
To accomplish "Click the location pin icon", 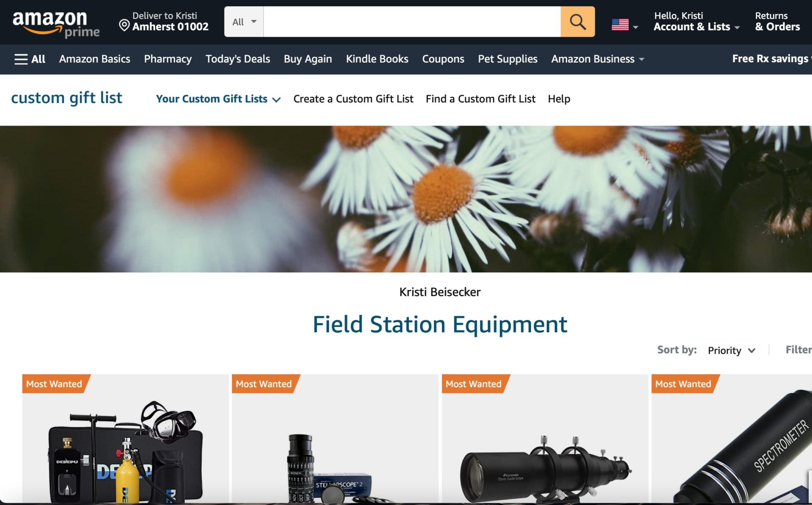I will click(x=124, y=25).
